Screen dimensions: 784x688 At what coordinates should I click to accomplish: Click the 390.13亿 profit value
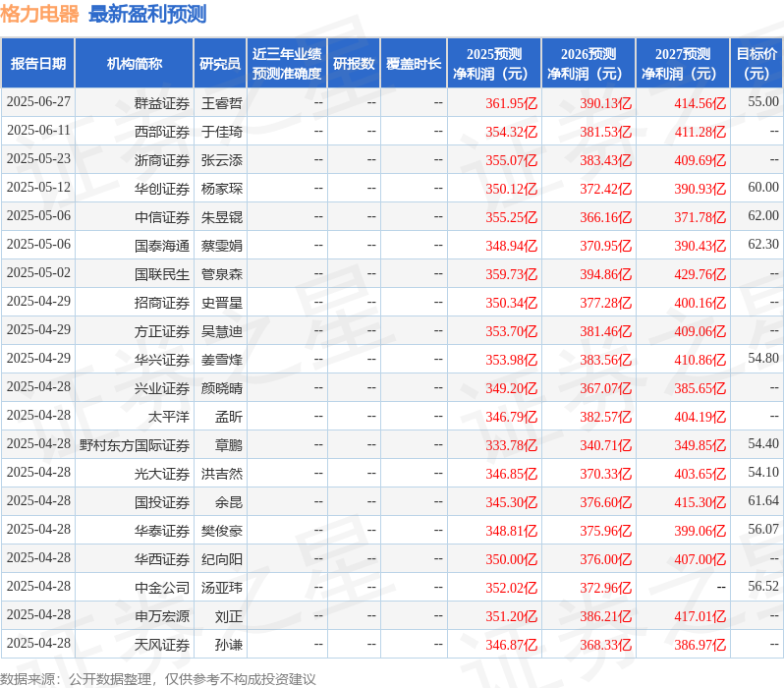click(x=606, y=103)
